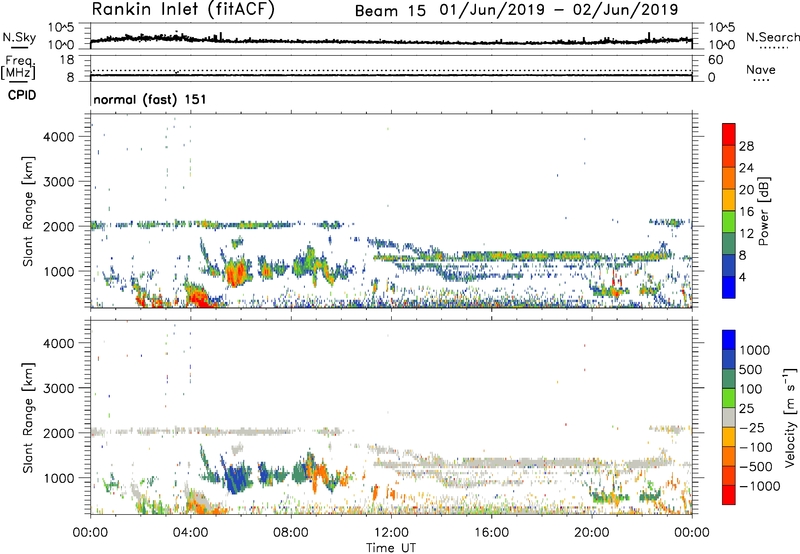Viewport: 800px width, 554px height.
Task: Click the '20' value on Power colorbar
Action: [x=746, y=190]
